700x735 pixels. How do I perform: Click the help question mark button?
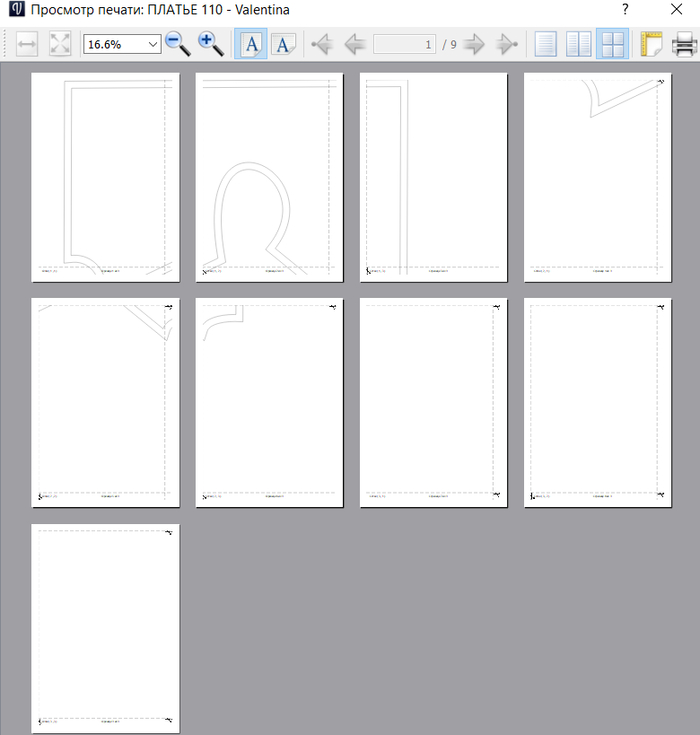(625, 10)
